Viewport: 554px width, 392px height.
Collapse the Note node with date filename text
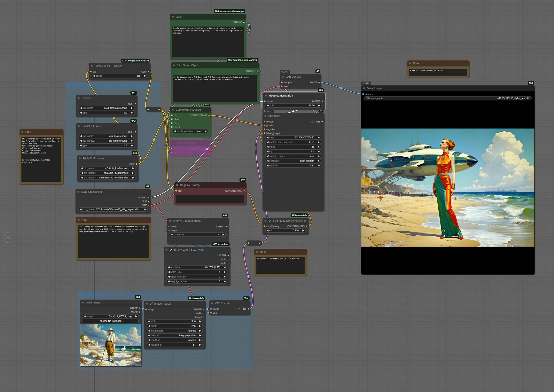pyautogui.click(x=410, y=64)
